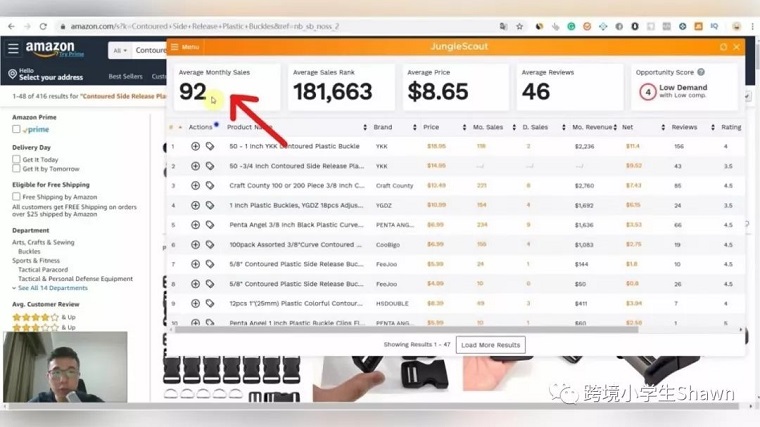Expand See All 14 Departments
Screen dimensions: 760x427
(53, 288)
